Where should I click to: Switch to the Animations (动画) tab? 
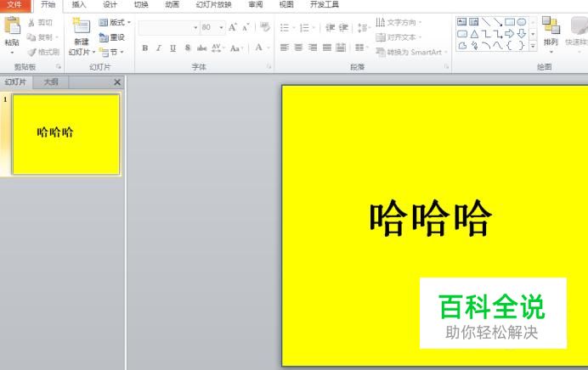click(x=172, y=4)
